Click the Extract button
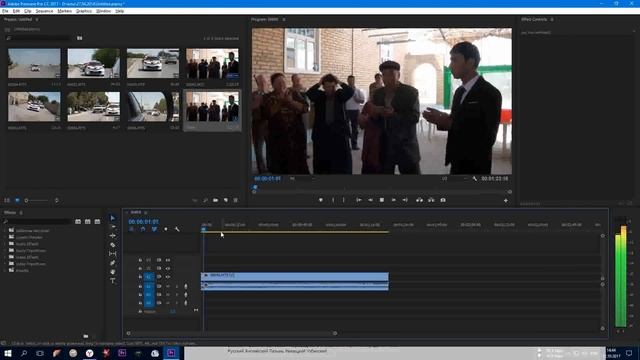 (431, 200)
